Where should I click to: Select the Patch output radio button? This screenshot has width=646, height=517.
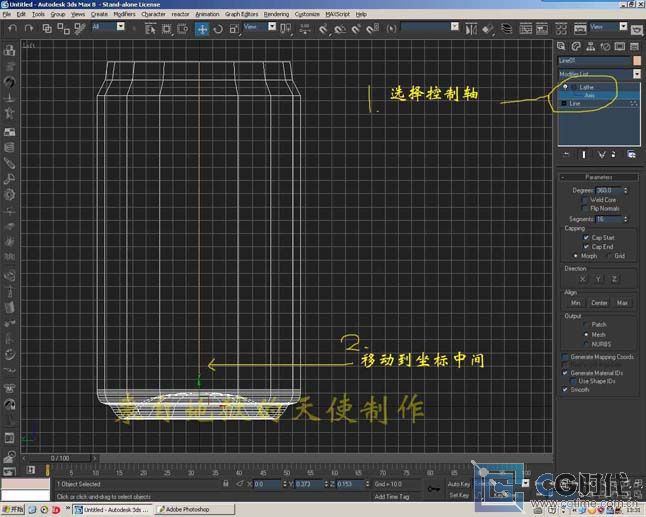point(586,325)
